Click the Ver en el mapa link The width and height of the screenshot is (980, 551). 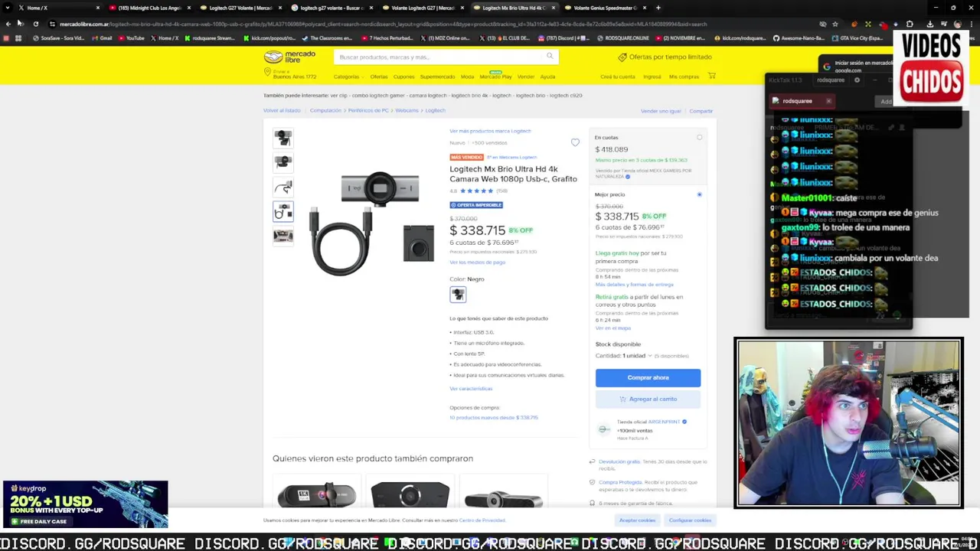tap(613, 328)
